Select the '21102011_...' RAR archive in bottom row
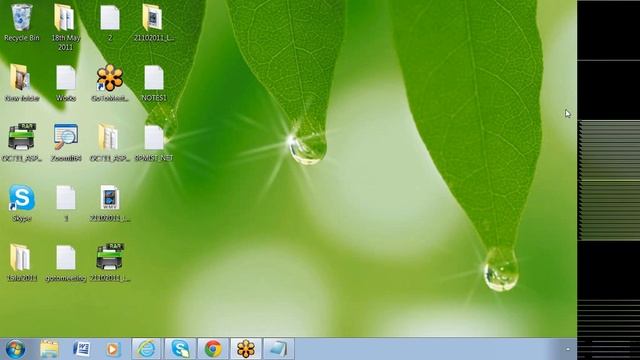 tap(110, 262)
